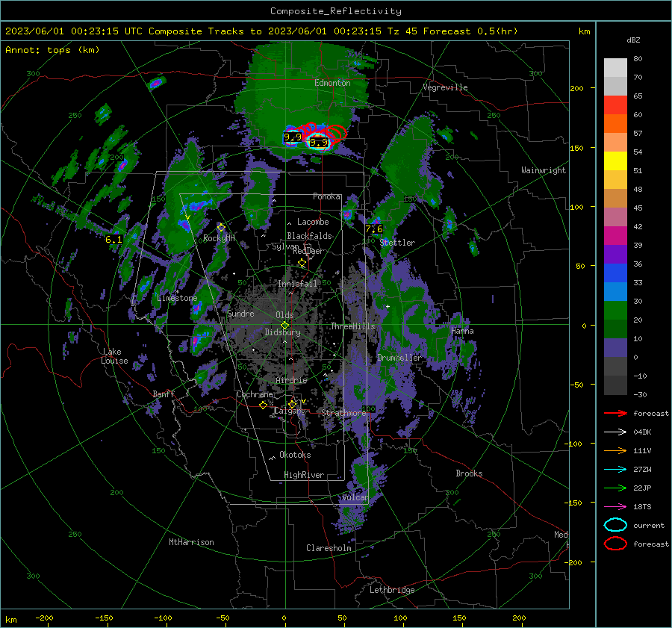The width and height of the screenshot is (672, 628).
Task: Click the Cochrane city label
Action: tap(255, 394)
